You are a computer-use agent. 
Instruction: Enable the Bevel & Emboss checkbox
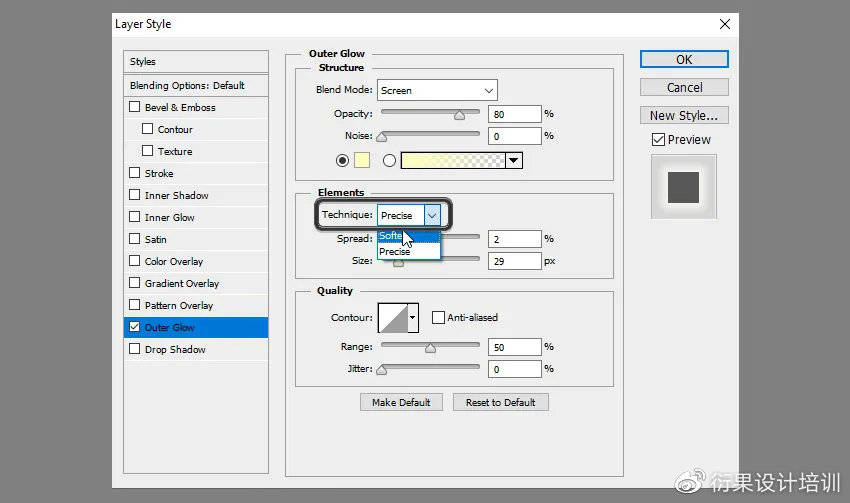[x=135, y=108]
